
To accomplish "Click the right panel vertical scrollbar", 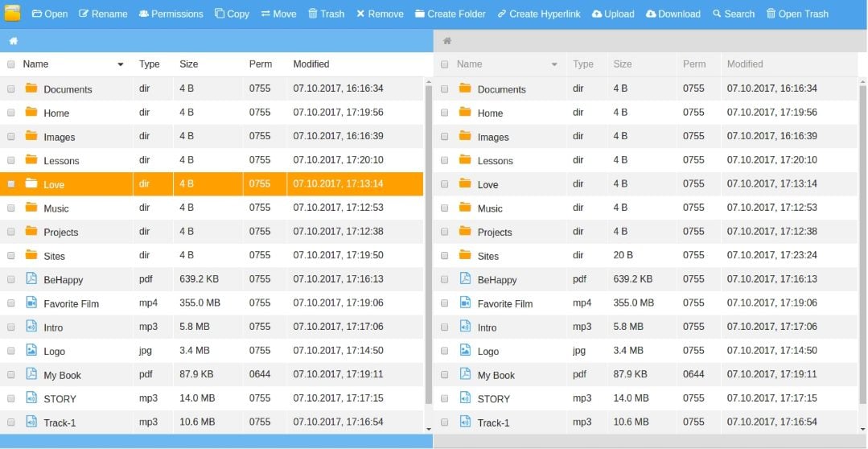I will pyautogui.click(x=863, y=244).
